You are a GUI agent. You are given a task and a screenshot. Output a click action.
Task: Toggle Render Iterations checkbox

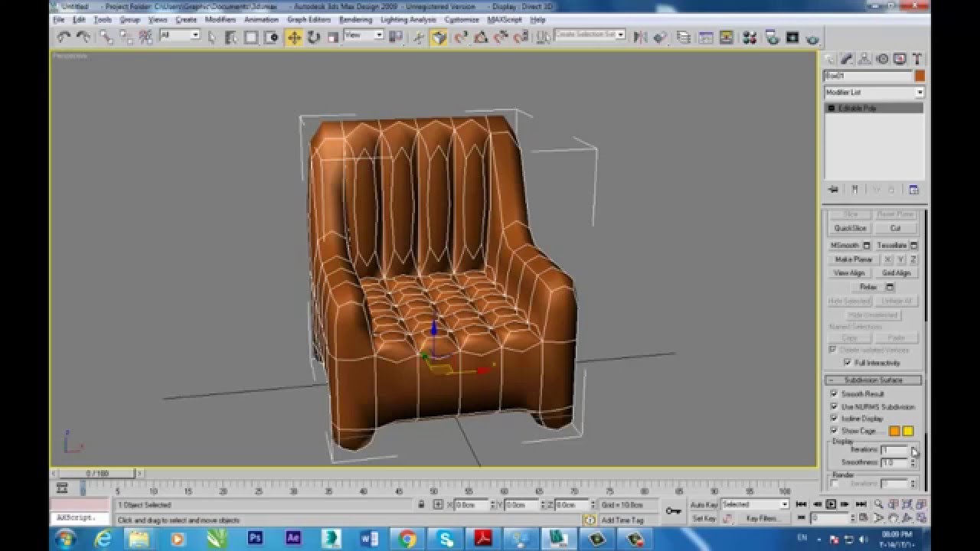pos(835,484)
